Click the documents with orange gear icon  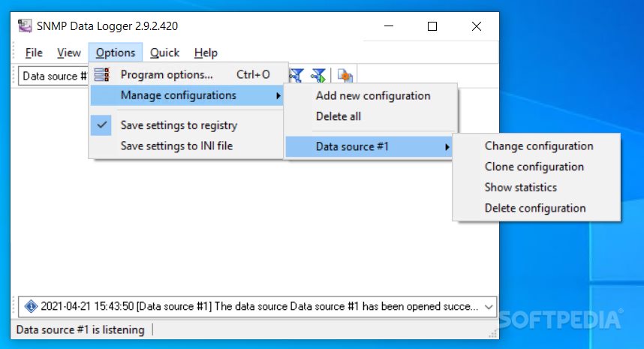coord(345,76)
